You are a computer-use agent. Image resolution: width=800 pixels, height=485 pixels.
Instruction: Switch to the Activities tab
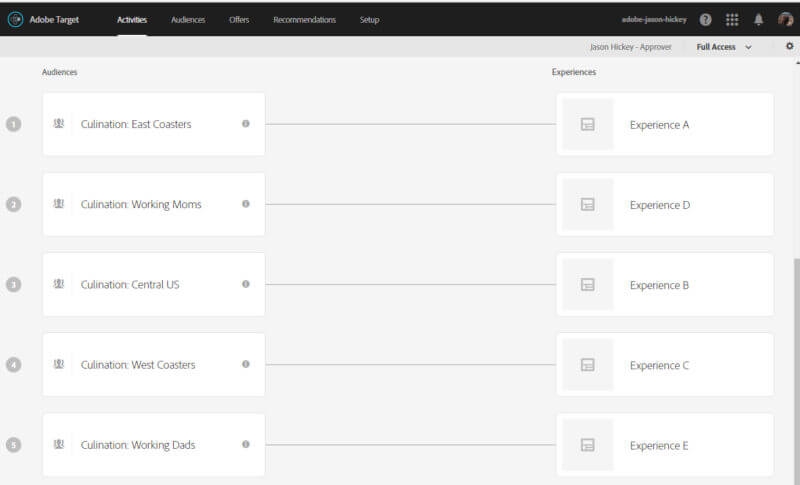coord(132,19)
